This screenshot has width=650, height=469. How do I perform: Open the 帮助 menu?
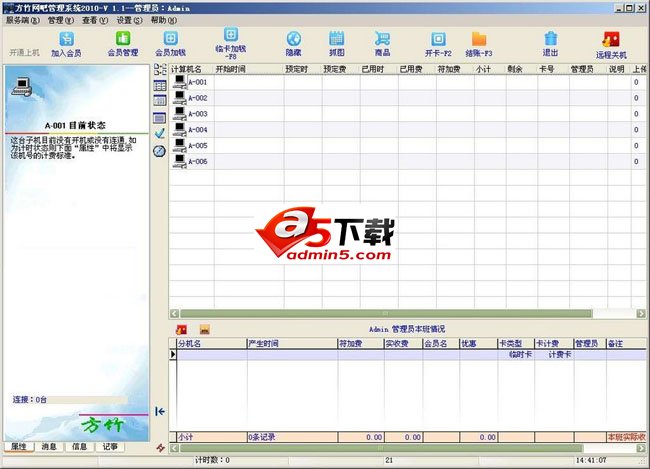164,20
